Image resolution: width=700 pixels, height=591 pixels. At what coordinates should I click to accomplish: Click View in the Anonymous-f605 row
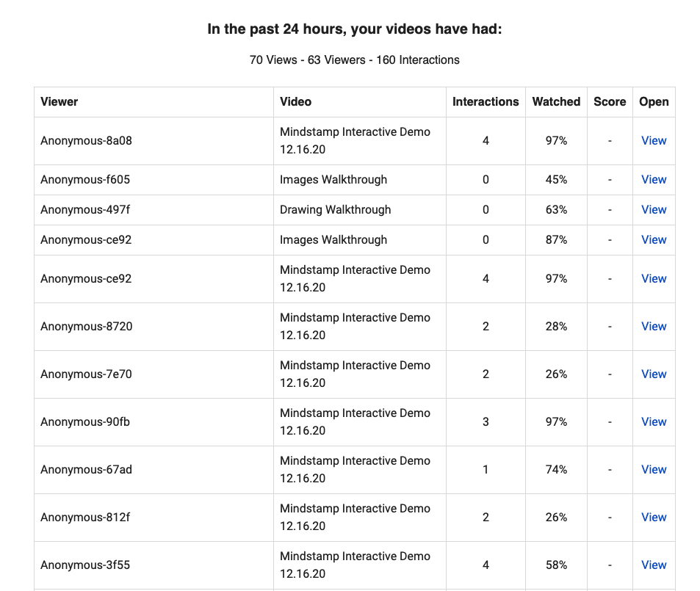point(653,179)
